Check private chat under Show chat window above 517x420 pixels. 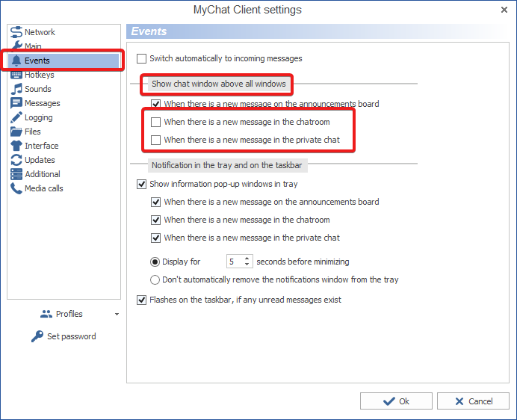coord(155,140)
